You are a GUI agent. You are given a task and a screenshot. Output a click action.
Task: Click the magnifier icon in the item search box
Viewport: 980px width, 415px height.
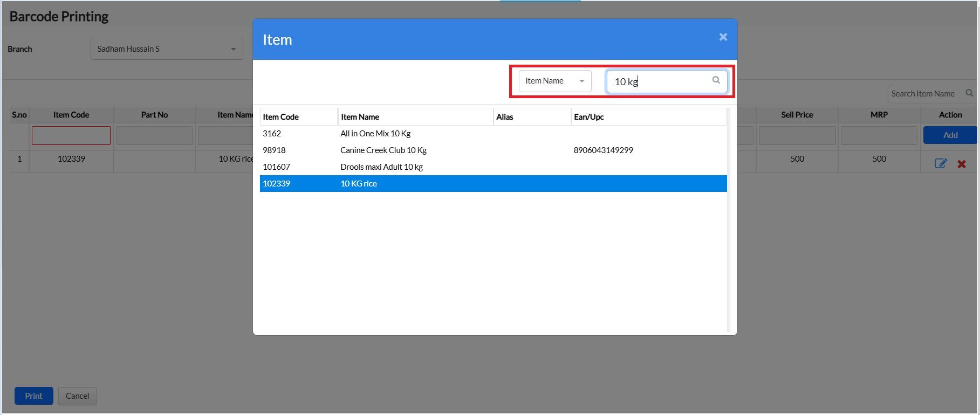[x=716, y=80]
